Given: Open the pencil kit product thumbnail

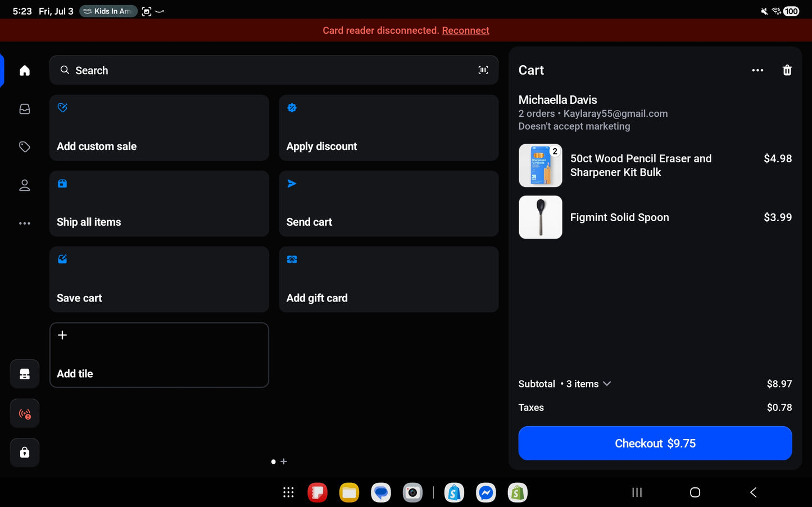Looking at the screenshot, I should click(x=540, y=166).
